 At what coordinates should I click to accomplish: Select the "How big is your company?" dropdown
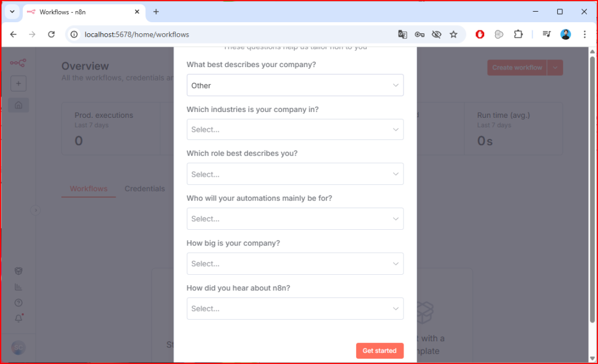(x=295, y=264)
